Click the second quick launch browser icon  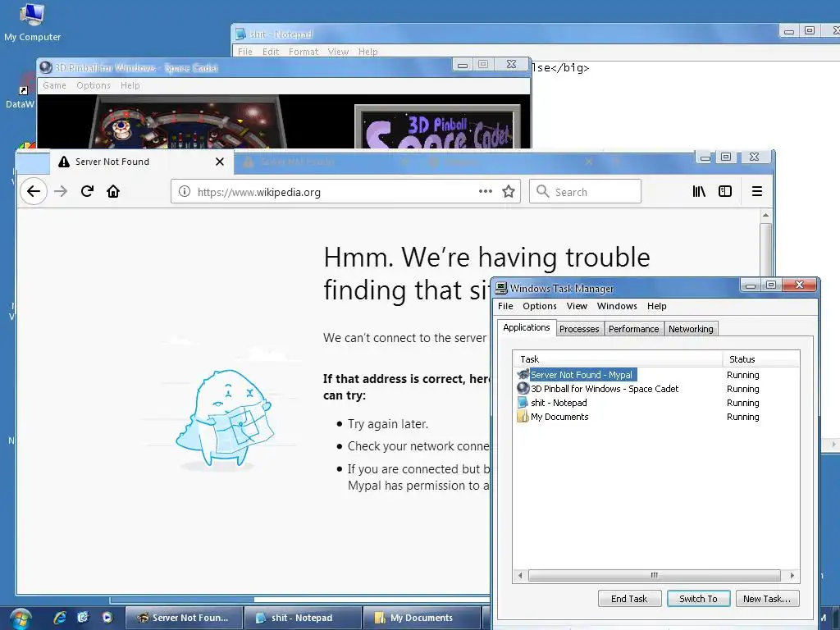[x=83, y=618]
